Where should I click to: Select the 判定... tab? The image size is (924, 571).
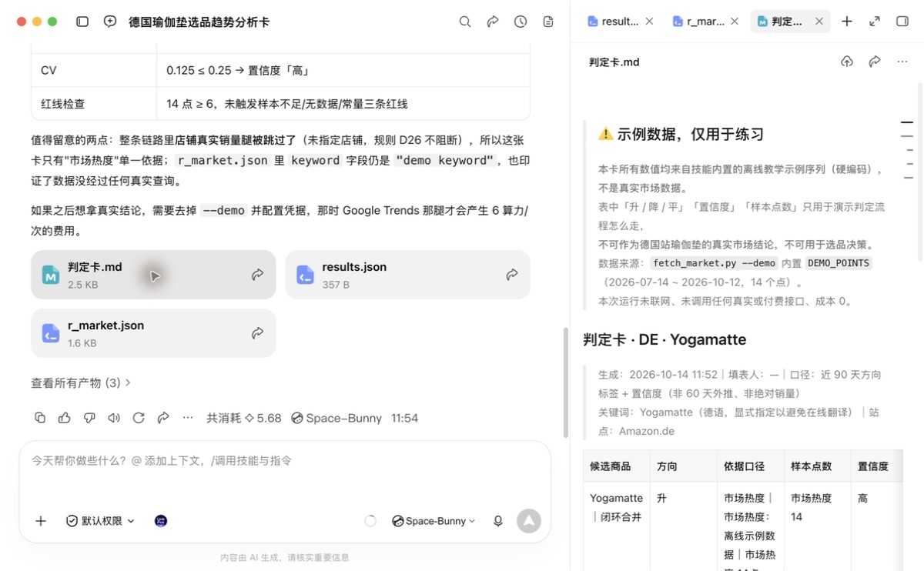click(780, 22)
